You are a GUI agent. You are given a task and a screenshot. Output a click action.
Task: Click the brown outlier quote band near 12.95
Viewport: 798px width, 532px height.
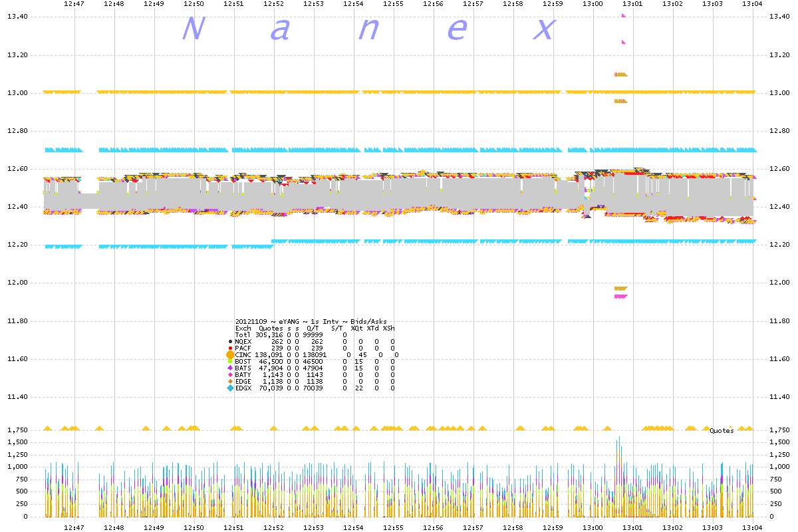click(x=621, y=101)
